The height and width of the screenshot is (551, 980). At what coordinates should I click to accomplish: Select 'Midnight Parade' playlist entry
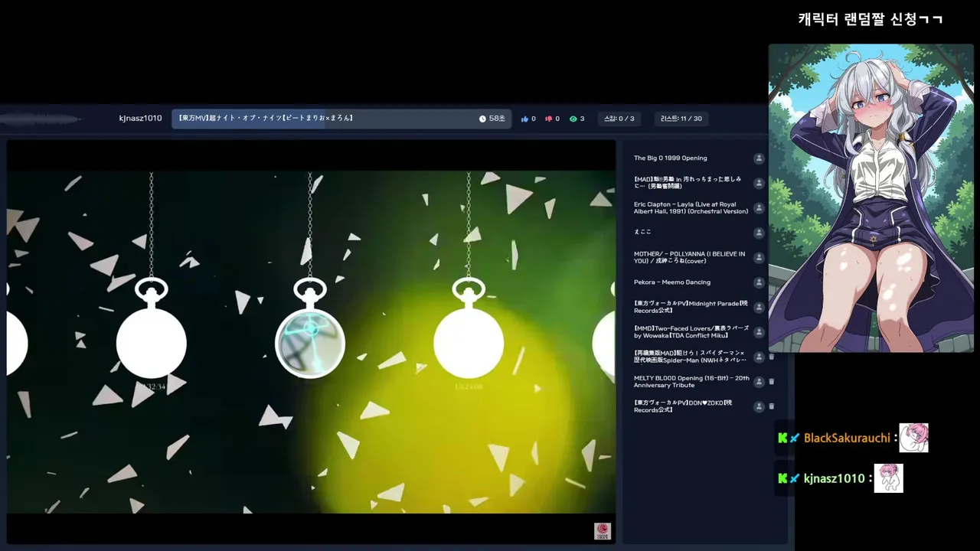pos(691,307)
